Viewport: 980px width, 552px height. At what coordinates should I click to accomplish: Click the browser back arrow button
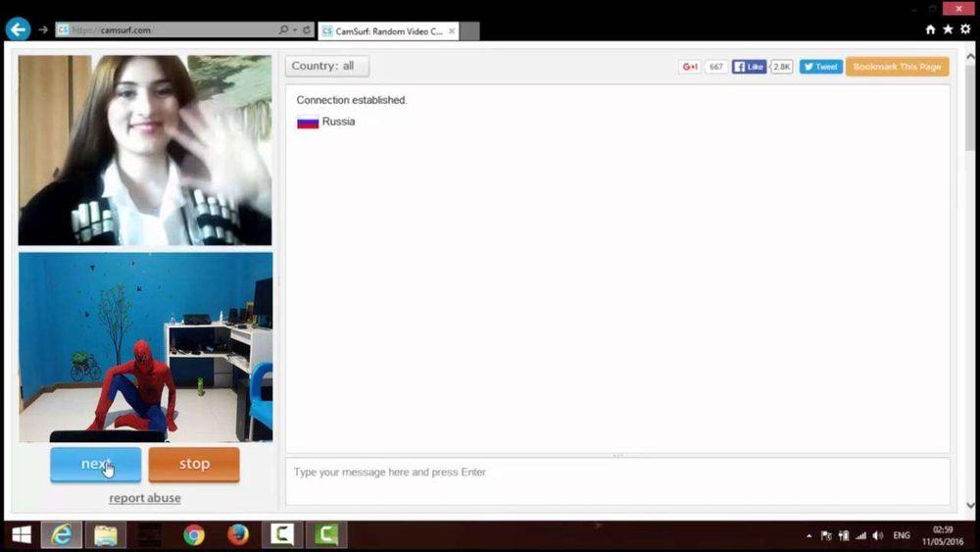[18, 29]
